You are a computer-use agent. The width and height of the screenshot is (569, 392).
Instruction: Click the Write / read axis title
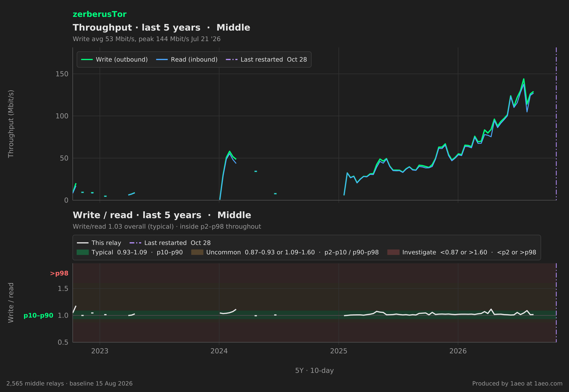click(11, 303)
